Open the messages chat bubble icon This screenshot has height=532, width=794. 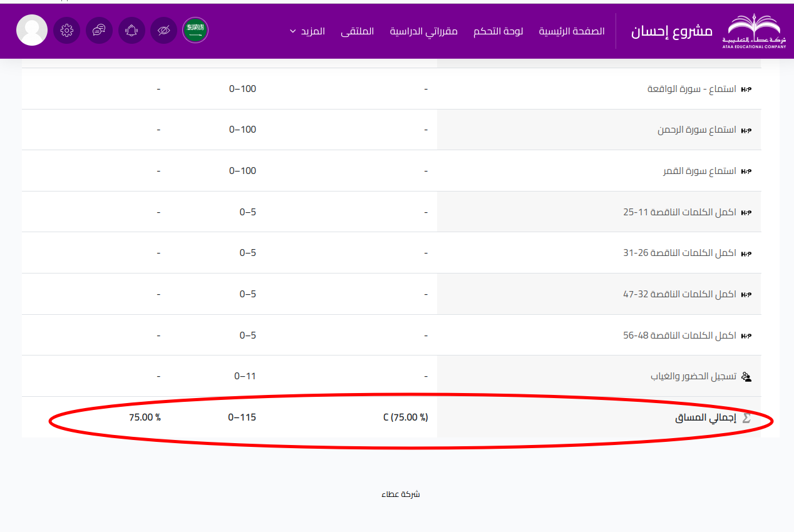point(99,30)
